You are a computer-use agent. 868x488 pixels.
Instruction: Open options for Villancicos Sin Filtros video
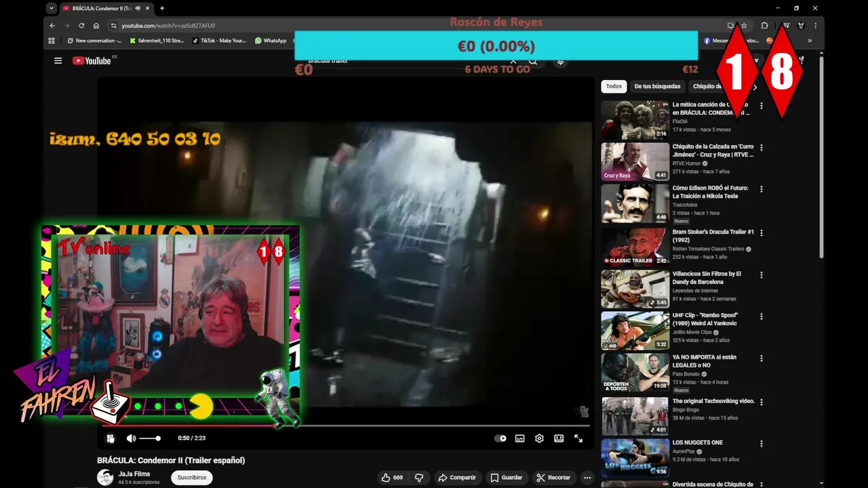762,274
